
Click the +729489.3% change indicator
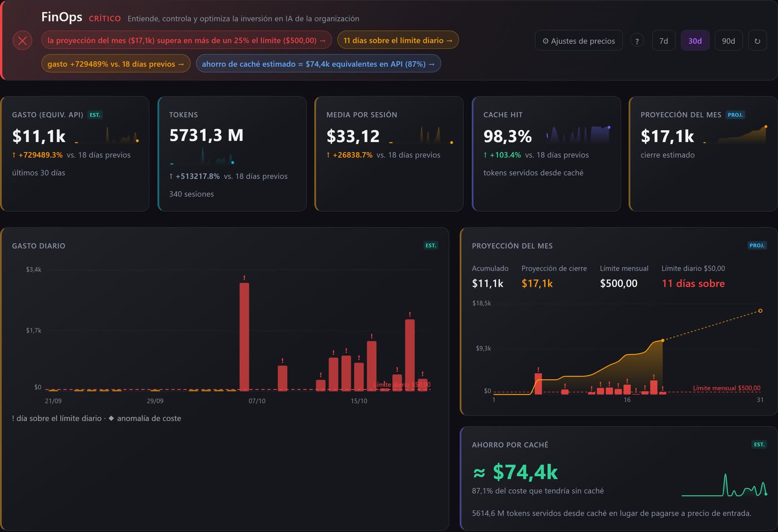tap(37, 155)
